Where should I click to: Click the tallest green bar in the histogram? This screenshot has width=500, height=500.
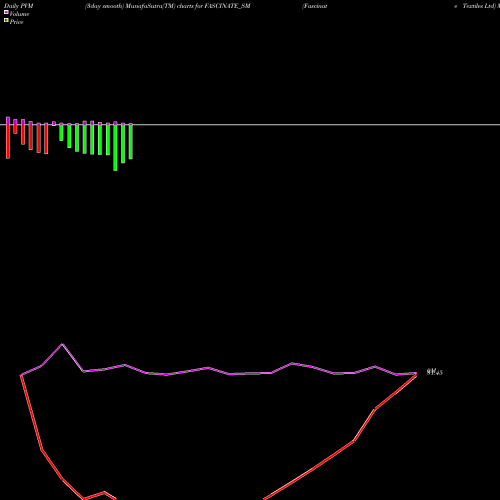[x=115, y=148]
